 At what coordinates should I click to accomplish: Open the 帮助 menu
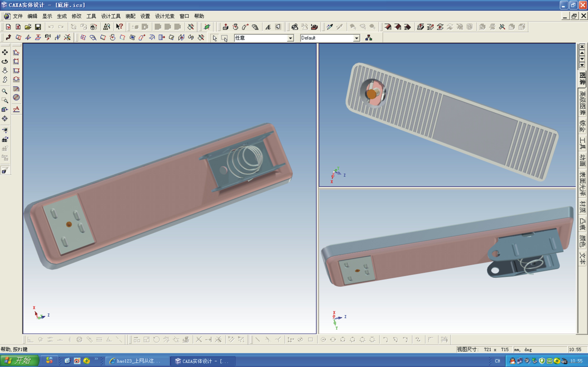pos(199,16)
